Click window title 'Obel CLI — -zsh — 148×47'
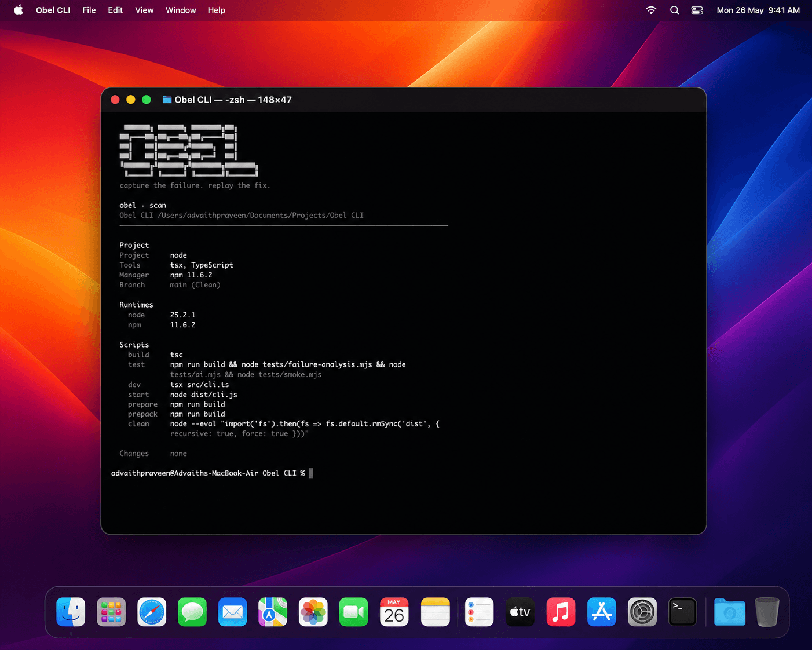This screenshot has width=812, height=650. (233, 100)
